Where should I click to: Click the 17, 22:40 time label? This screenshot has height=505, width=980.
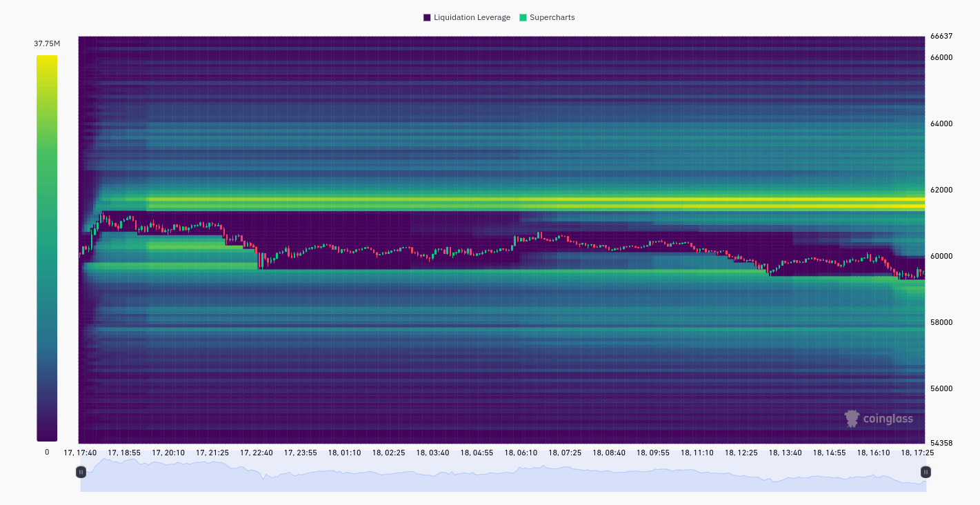(x=257, y=453)
